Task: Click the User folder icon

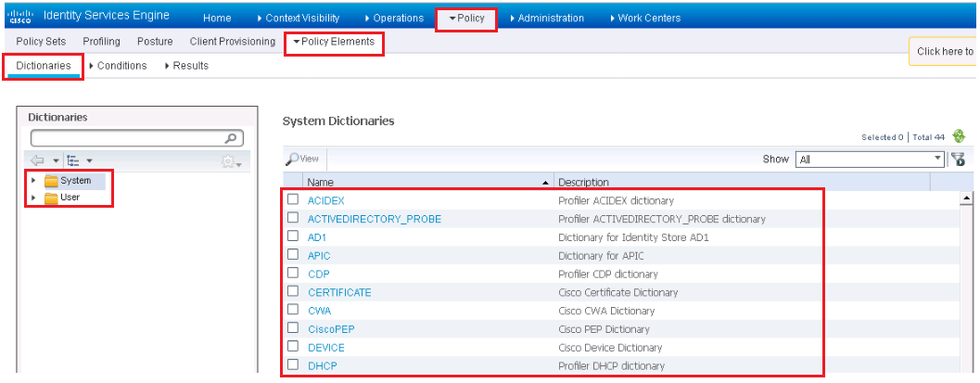Action: [51, 198]
